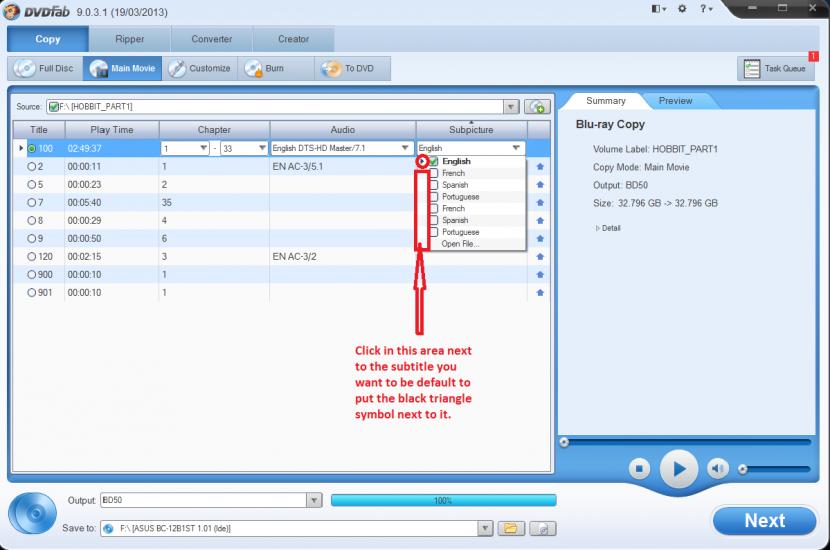Mute audio with the speaker icon
Screen dimensions: 830x550
717,468
